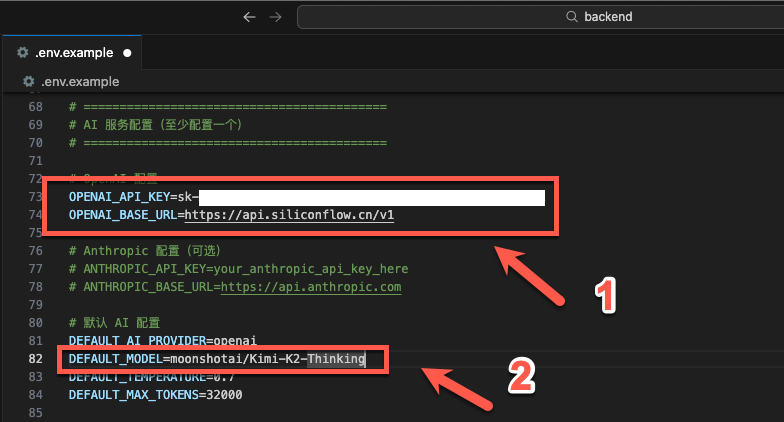
Task: Click the unsaved dot on .env.example tab
Action: (x=127, y=53)
